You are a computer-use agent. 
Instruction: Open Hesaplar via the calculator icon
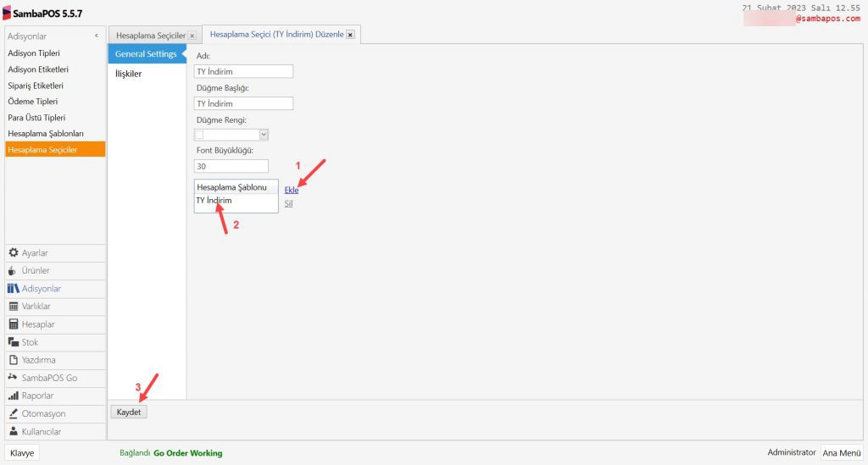pos(14,324)
